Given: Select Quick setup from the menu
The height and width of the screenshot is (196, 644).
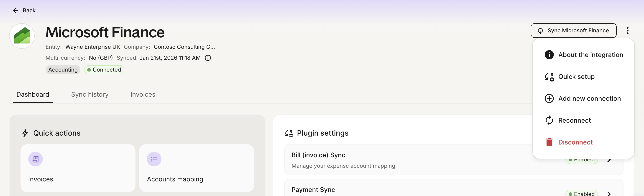Looking at the screenshot, I should (576, 77).
